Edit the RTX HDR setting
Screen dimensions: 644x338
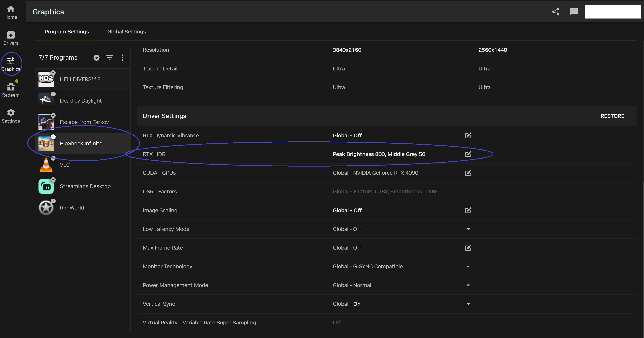pyautogui.click(x=468, y=154)
